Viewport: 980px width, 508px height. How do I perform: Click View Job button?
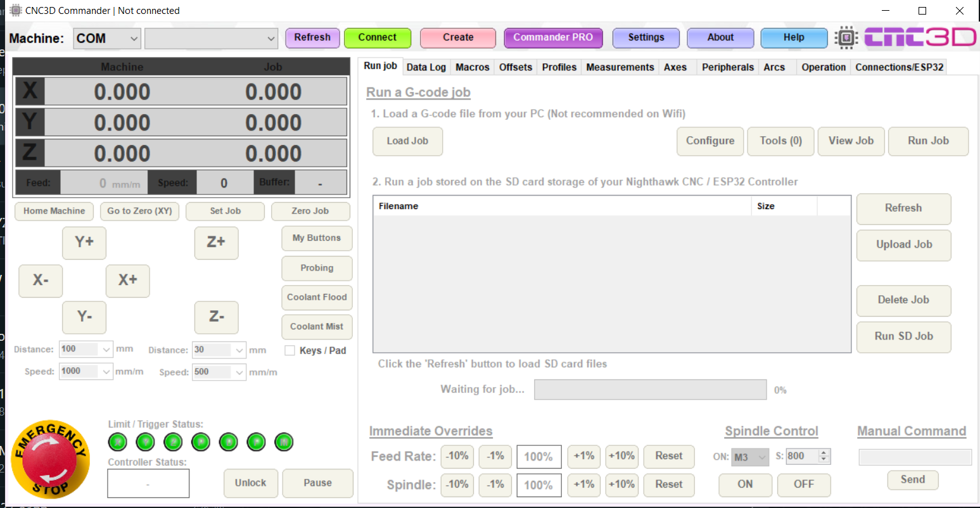(x=851, y=141)
